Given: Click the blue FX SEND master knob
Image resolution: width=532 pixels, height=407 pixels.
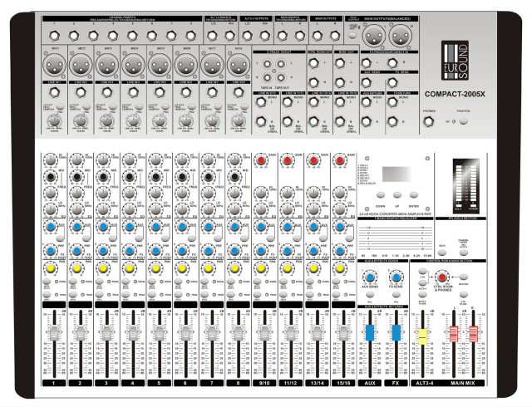Looking at the screenshot, I should pyautogui.click(x=396, y=277).
